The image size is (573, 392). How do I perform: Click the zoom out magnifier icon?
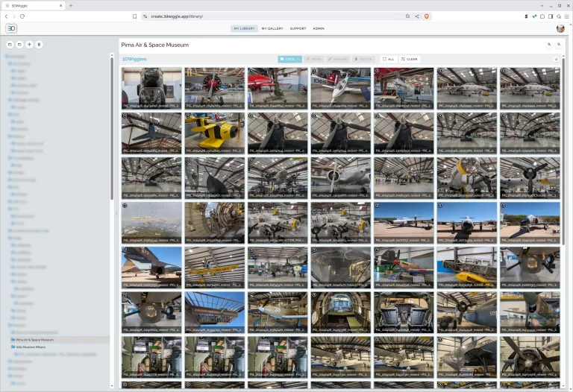(559, 45)
